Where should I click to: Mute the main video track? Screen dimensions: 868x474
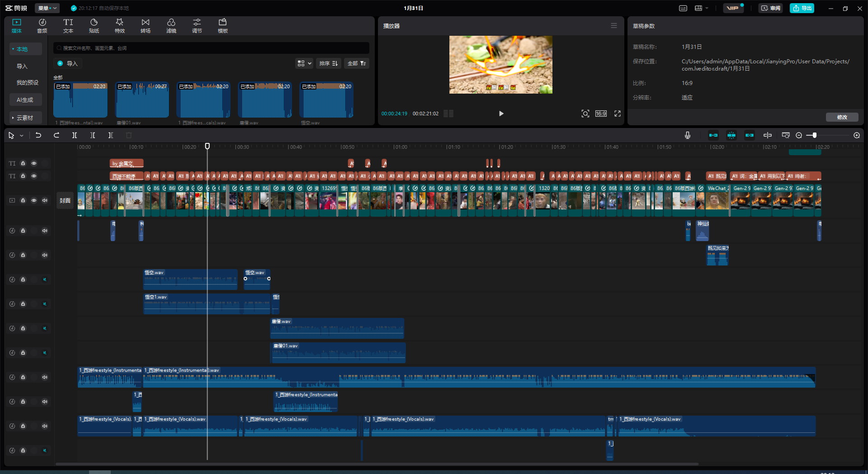pyautogui.click(x=45, y=200)
